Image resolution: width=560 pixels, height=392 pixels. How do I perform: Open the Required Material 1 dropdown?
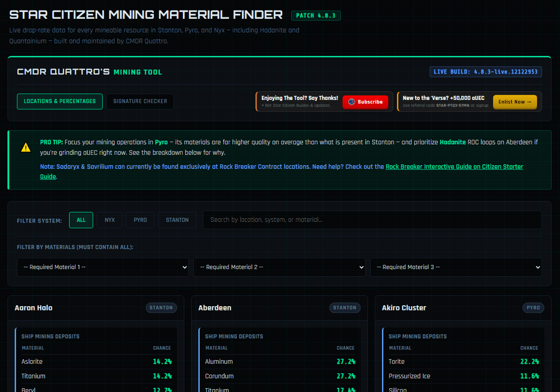click(103, 267)
